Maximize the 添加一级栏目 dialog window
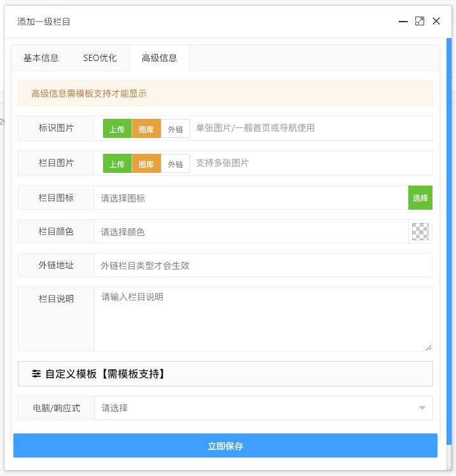The image size is (456, 476). (420, 22)
